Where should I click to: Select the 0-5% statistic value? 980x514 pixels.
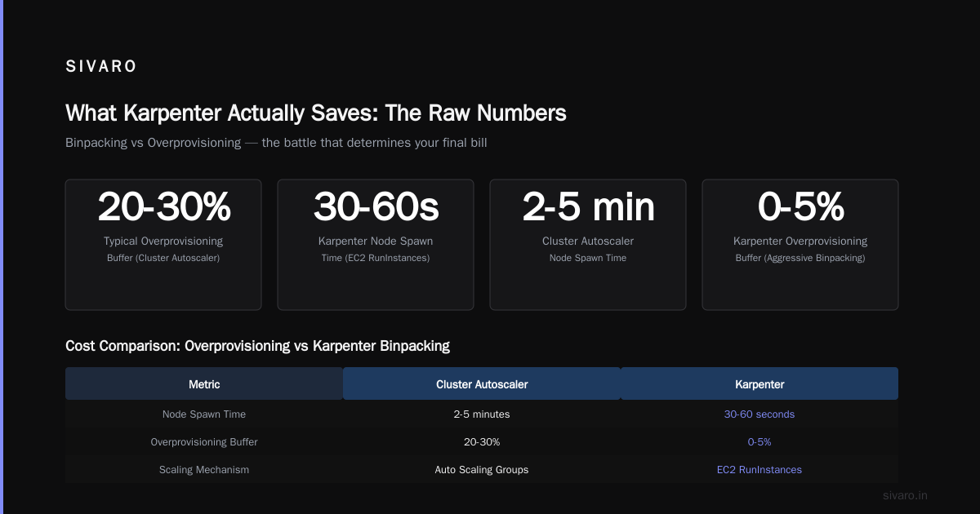coord(800,206)
